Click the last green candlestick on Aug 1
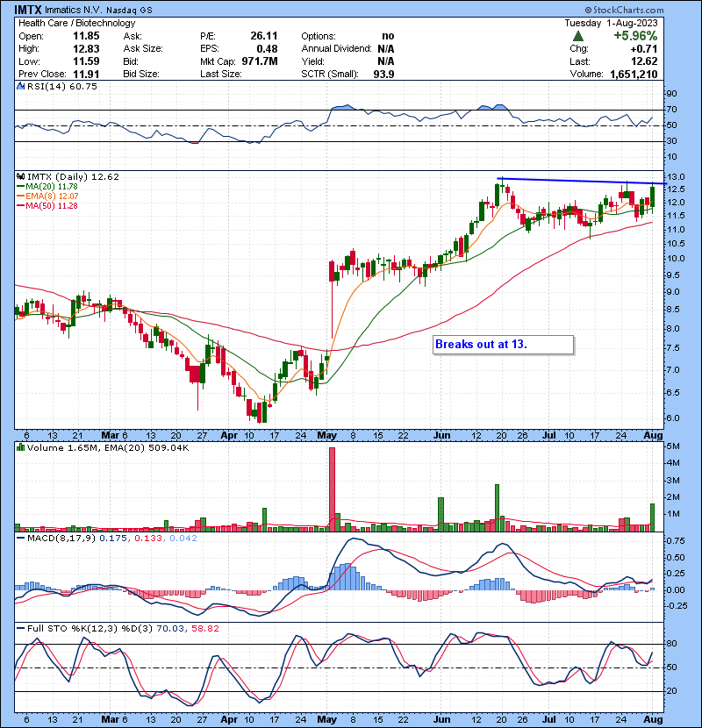The image size is (702, 728). click(x=652, y=196)
